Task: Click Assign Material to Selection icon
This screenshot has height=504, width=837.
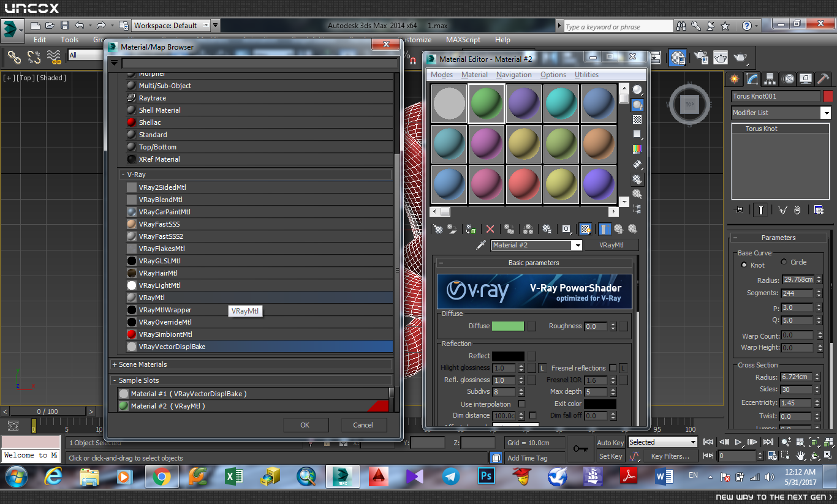Action: (471, 229)
